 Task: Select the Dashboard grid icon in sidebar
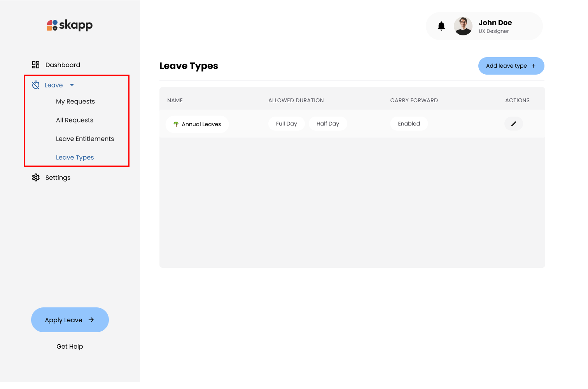point(35,65)
